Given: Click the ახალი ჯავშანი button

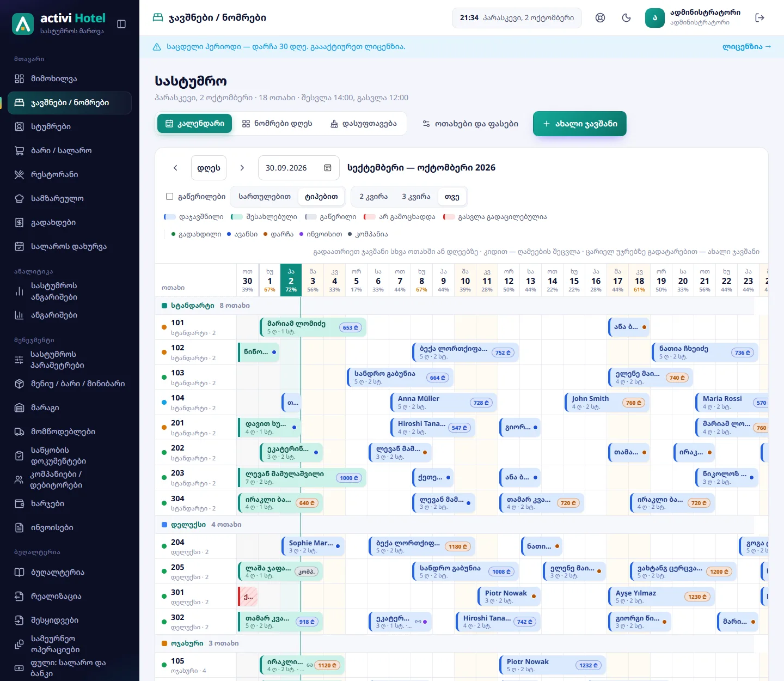Looking at the screenshot, I should 580,124.
